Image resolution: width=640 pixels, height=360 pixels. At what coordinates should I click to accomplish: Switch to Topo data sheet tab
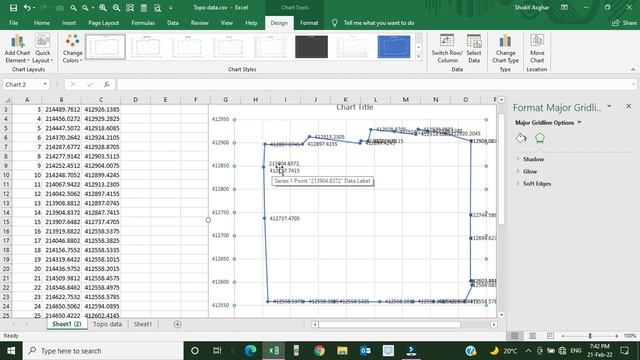point(107,324)
